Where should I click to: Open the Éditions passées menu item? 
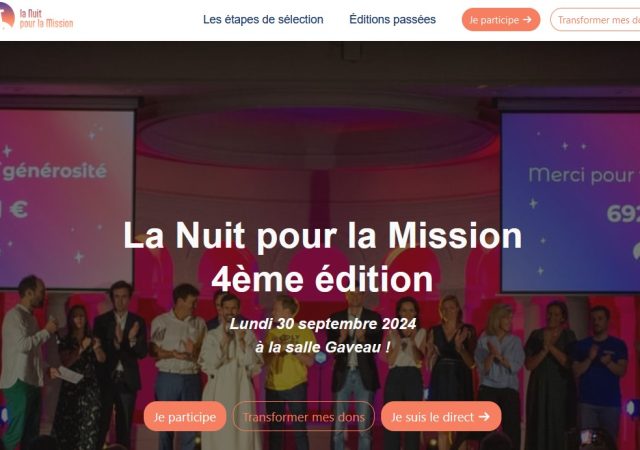[392, 19]
